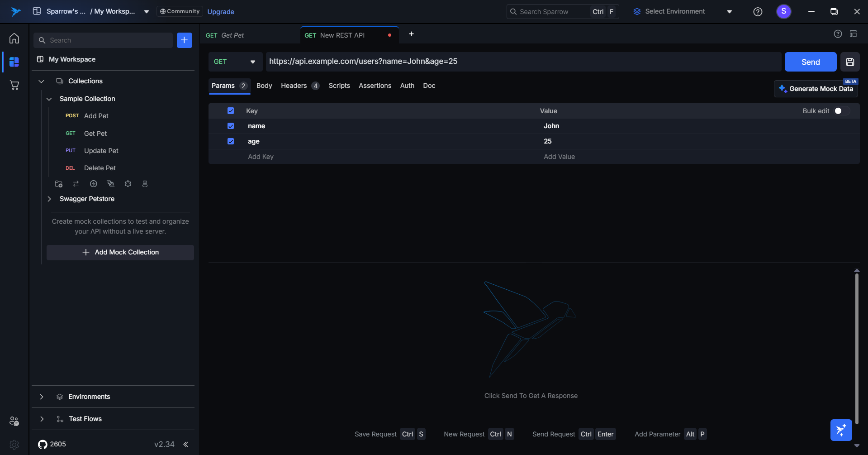Image resolution: width=868 pixels, height=455 pixels.
Task: Uncheck the name parameter checkbox
Action: click(x=231, y=126)
